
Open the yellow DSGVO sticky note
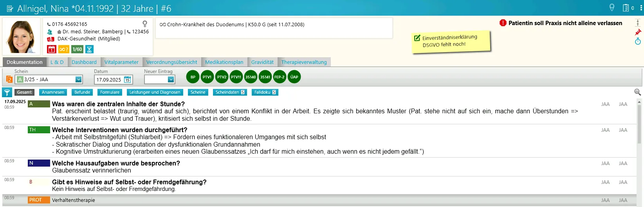click(450, 41)
